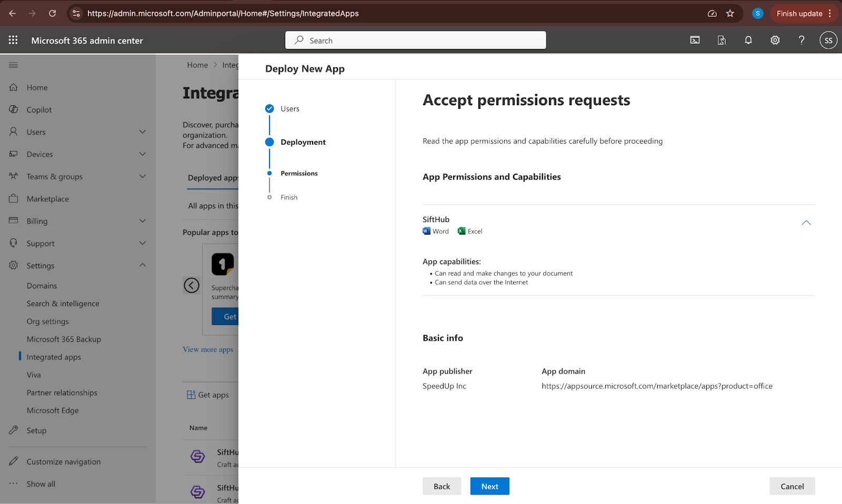Click the previous carousel arrow icon

(x=192, y=285)
